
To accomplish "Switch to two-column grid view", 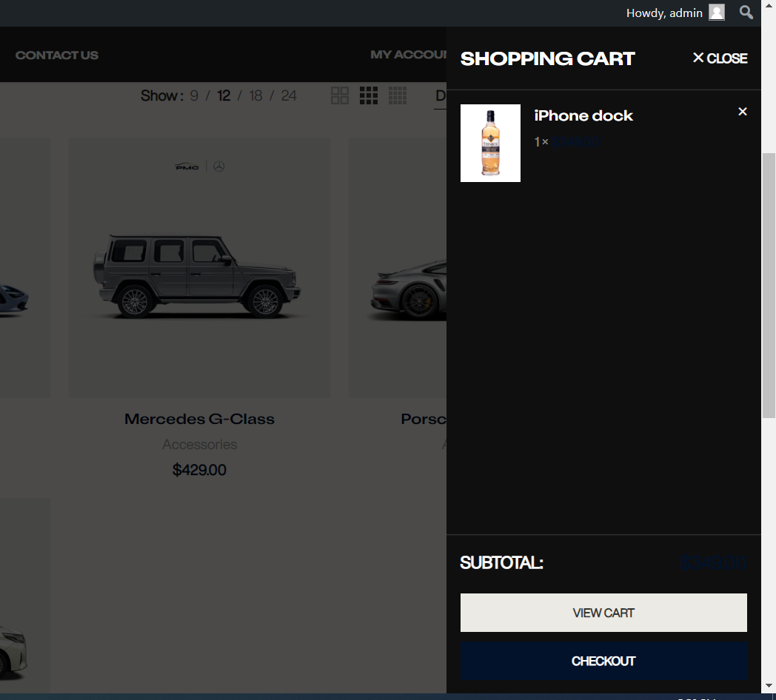I will [x=339, y=95].
